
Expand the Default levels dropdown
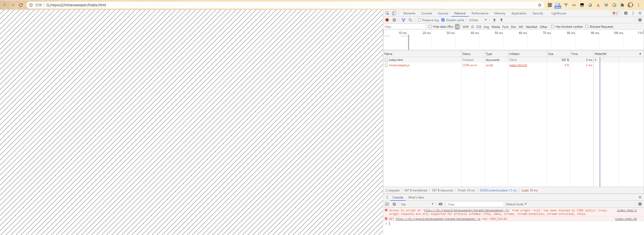516,204
